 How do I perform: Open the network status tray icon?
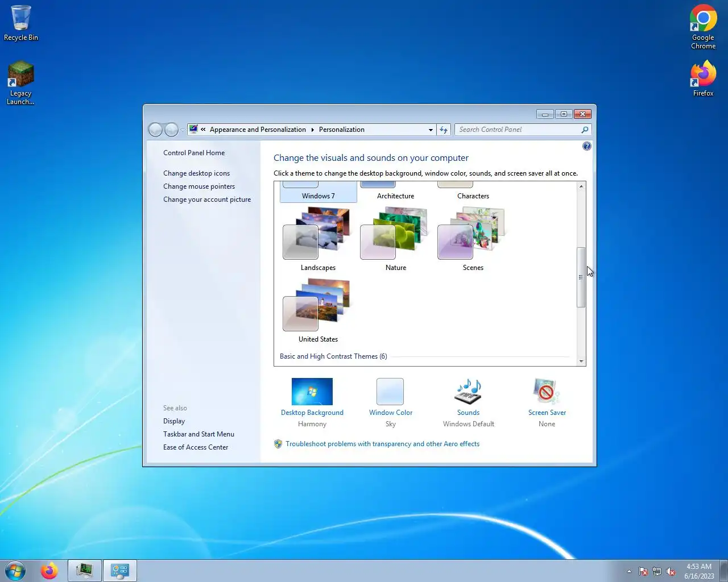click(x=657, y=571)
